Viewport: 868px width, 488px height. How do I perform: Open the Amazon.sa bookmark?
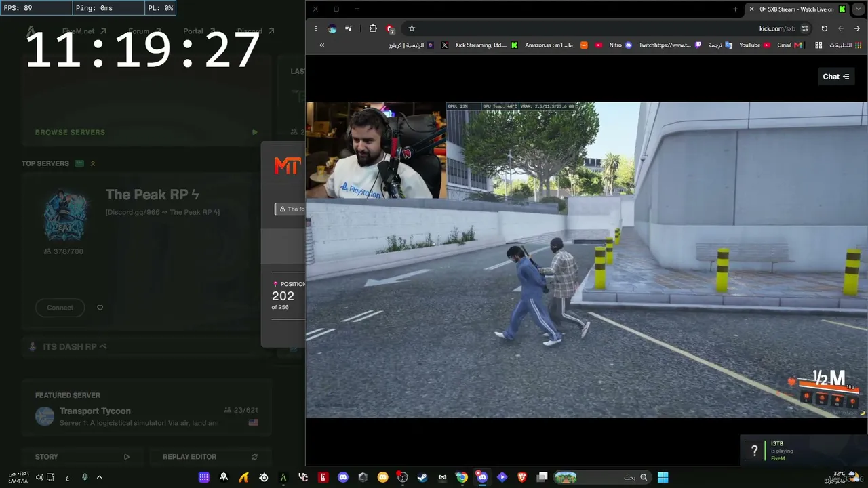click(x=556, y=45)
